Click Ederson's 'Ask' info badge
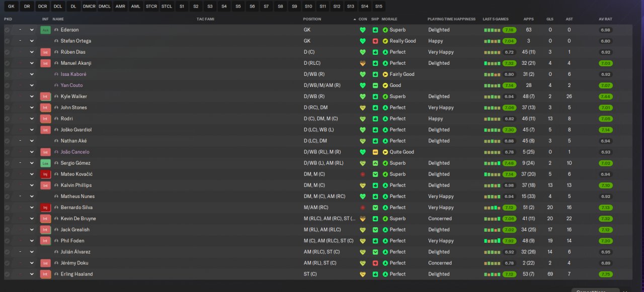Image resolution: width=644 pixels, height=292 pixels. pyautogui.click(x=45, y=30)
